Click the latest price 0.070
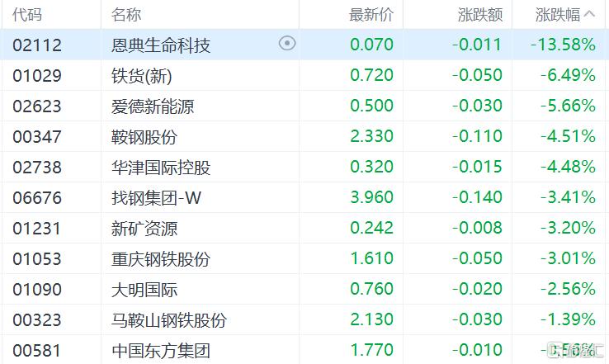The image size is (609, 364). click(x=371, y=45)
